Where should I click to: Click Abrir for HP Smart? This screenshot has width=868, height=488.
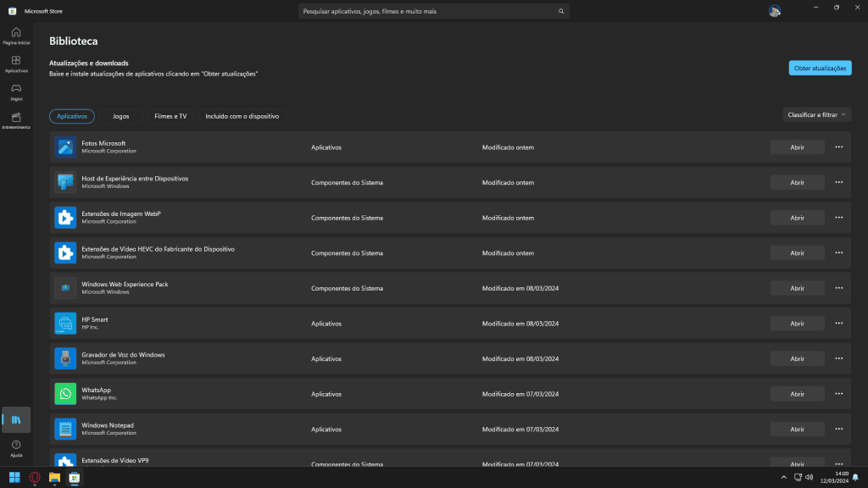[x=797, y=323]
